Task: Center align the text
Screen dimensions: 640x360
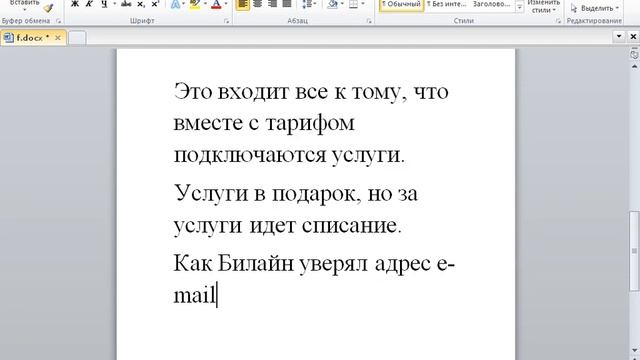Action: tap(258, 4)
